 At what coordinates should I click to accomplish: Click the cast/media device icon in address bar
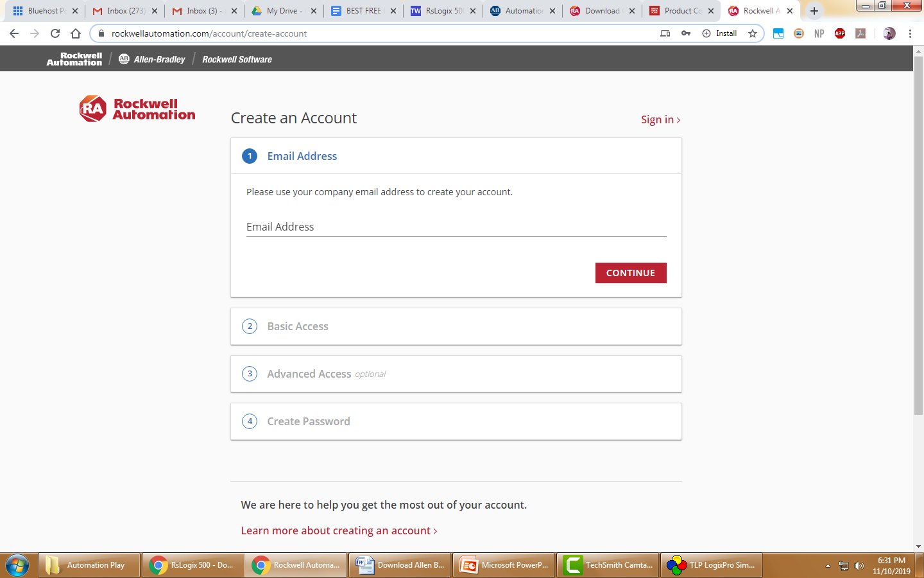coord(665,33)
